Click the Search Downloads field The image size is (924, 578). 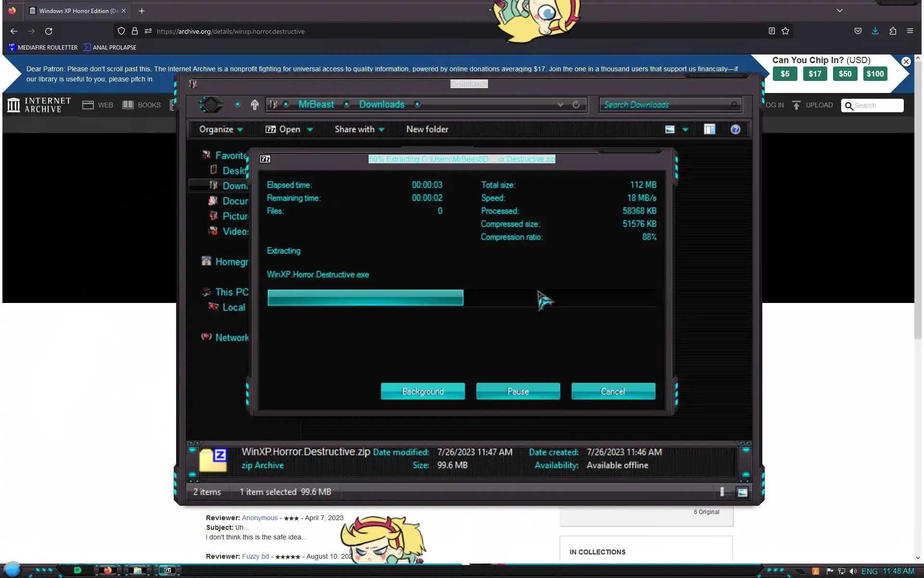664,105
